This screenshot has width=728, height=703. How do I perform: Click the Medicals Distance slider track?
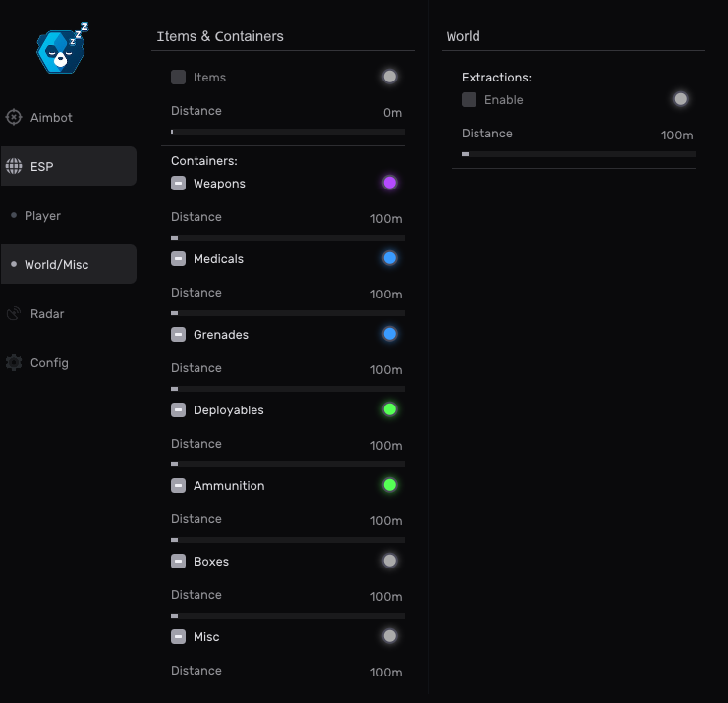tap(287, 313)
